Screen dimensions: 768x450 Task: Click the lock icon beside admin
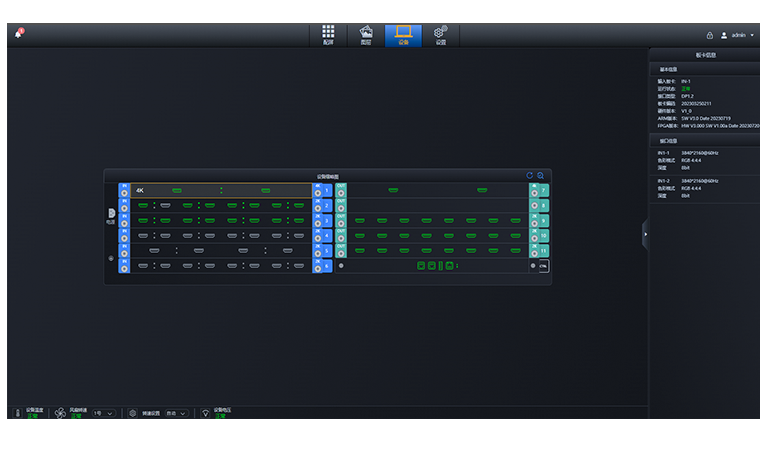click(x=710, y=35)
